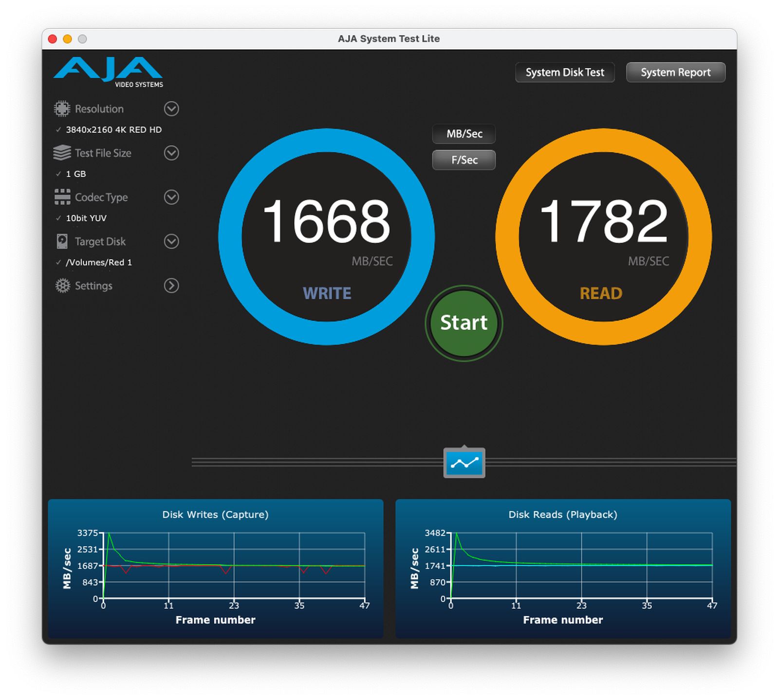Click the Target Disk label
Viewport: 779px width, 700px height.
click(x=100, y=242)
